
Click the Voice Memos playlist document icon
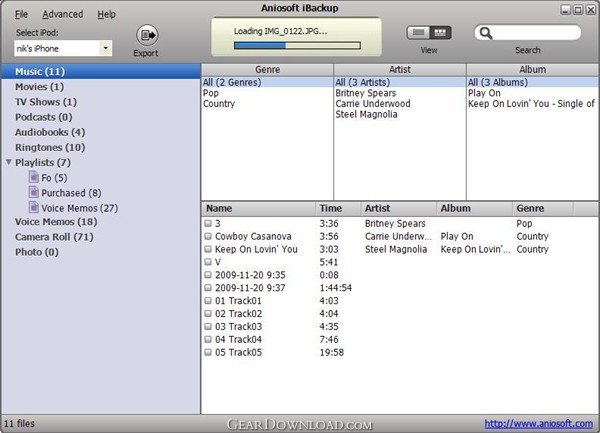coord(34,207)
